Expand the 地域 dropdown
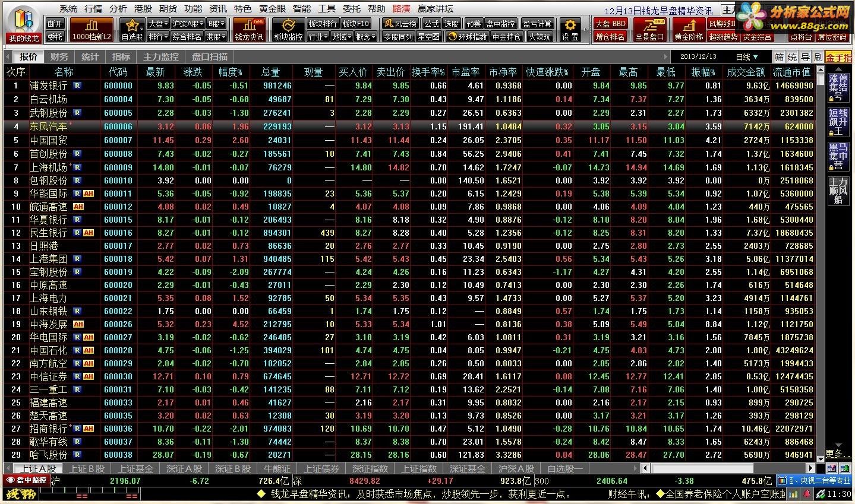 pos(342,37)
